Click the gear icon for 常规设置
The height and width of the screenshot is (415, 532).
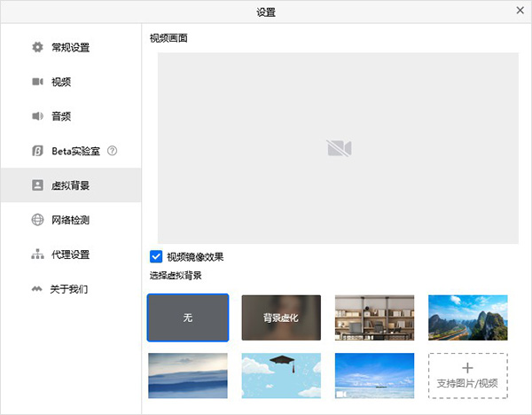point(37,47)
